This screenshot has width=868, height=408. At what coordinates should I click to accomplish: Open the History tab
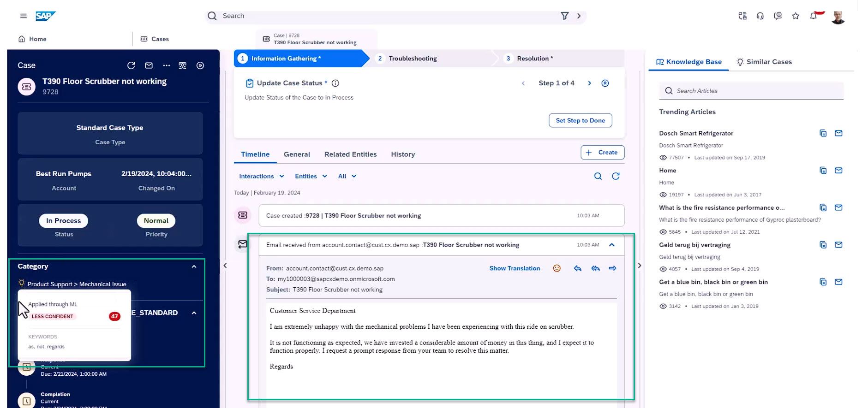point(403,154)
